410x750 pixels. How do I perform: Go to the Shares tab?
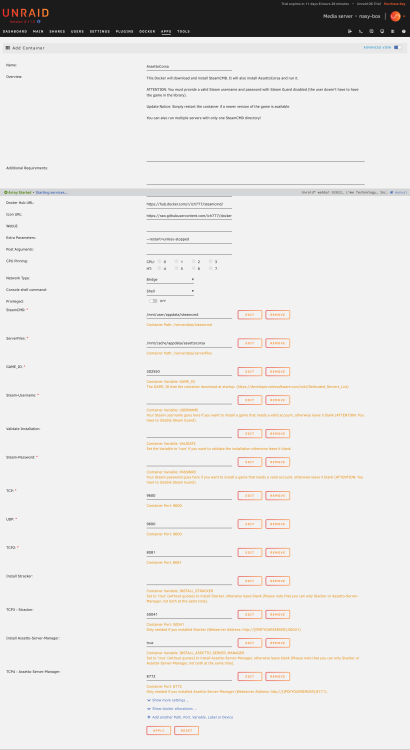57,32
